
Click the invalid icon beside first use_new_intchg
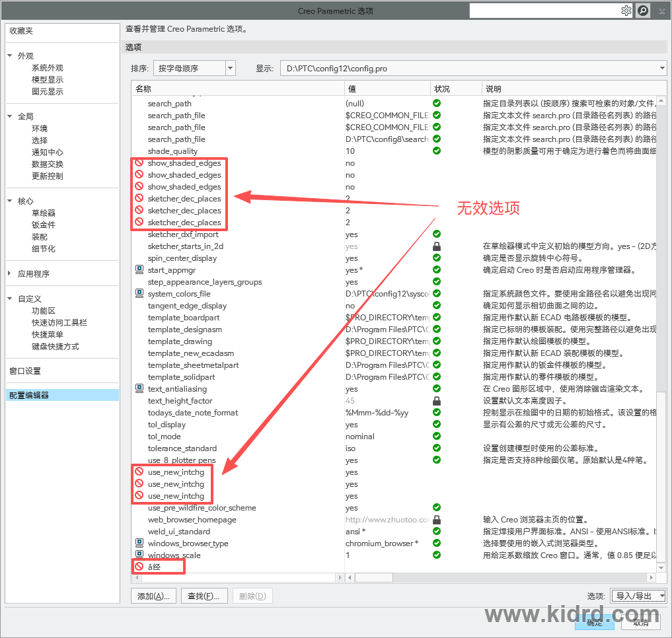[x=139, y=472]
